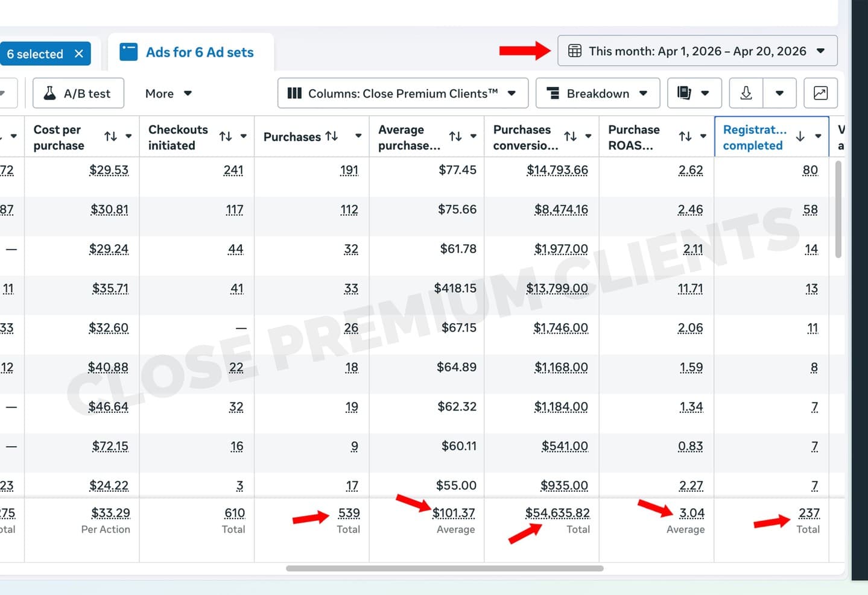This screenshot has height=595, width=868.
Task: Open Columns: Close Premium Clients dropdown
Action: click(402, 93)
